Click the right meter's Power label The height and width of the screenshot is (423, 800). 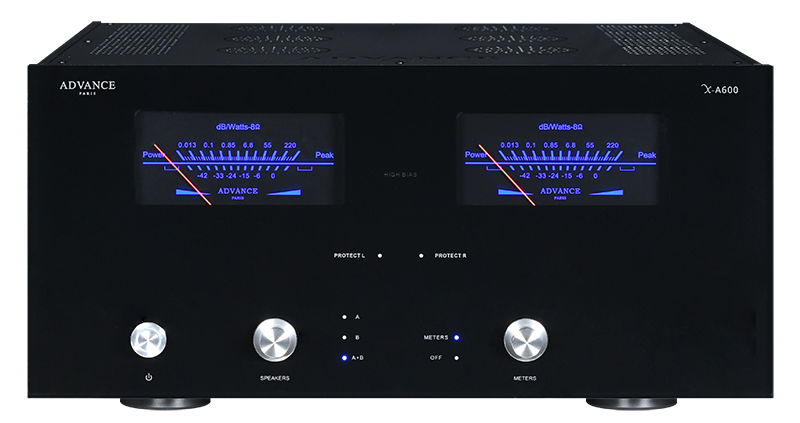coord(476,155)
